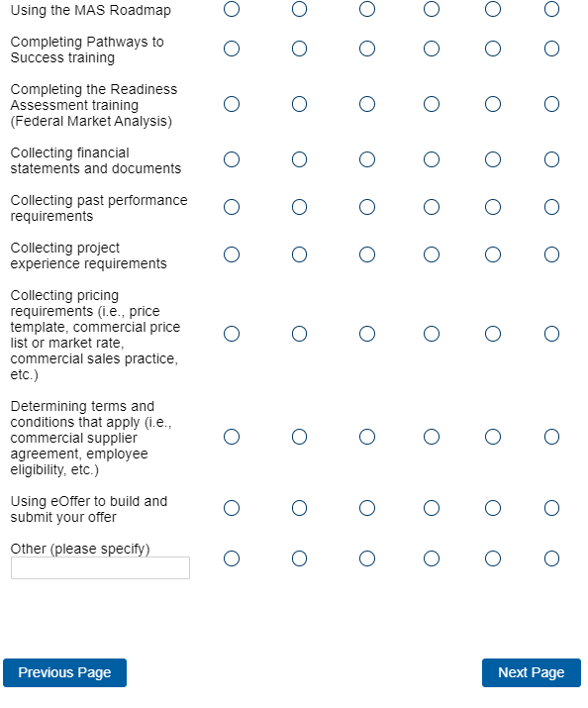Choose last radio in Other (please specify) row

pyautogui.click(x=551, y=558)
